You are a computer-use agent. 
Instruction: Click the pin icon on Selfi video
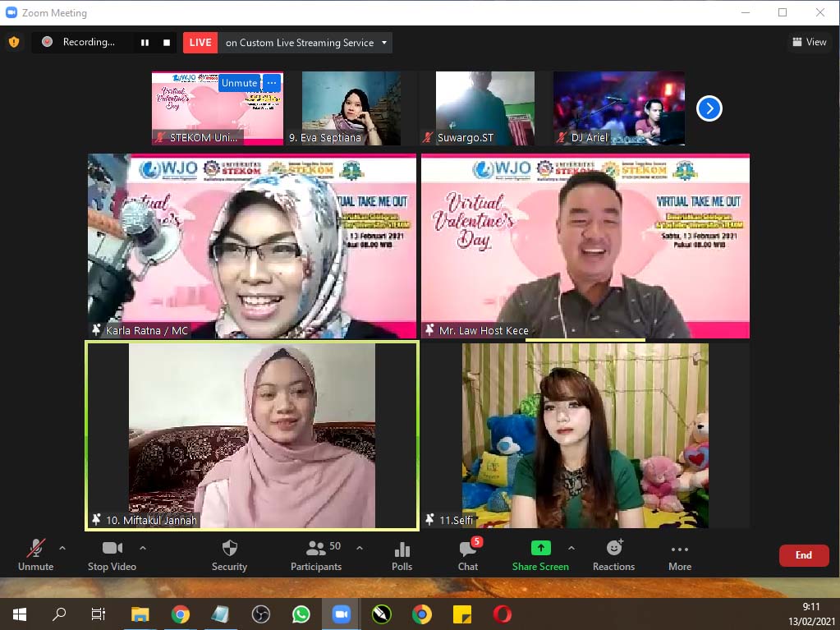click(429, 519)
